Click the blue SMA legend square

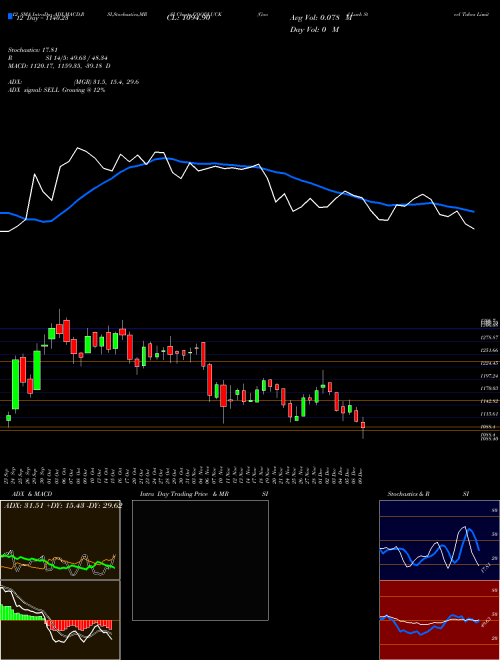pos(10,16)
